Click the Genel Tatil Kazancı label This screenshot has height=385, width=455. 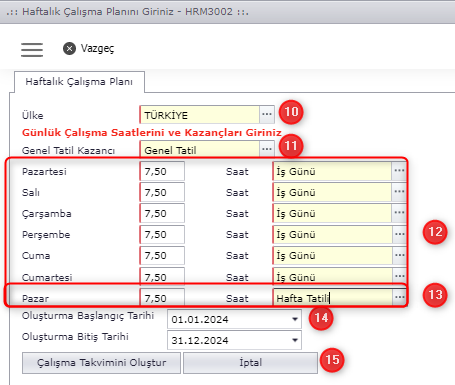(68, 150)
